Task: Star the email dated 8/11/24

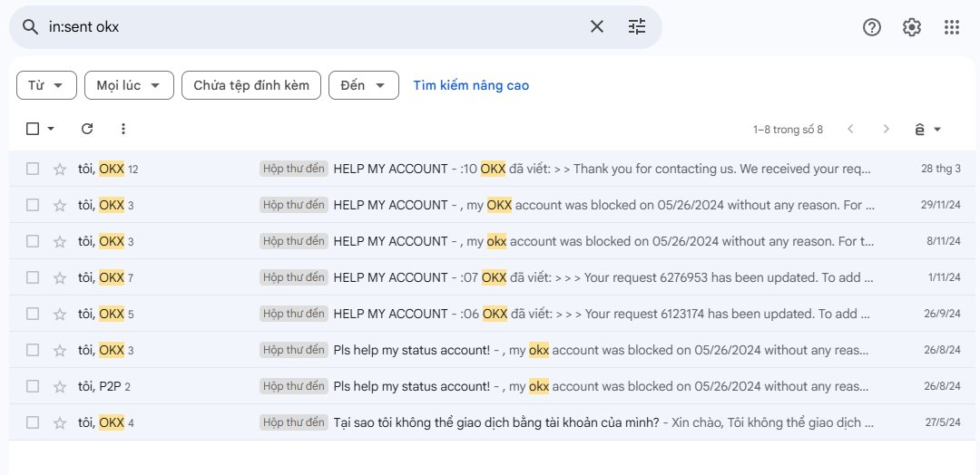Action: click(x=59, y=241)
